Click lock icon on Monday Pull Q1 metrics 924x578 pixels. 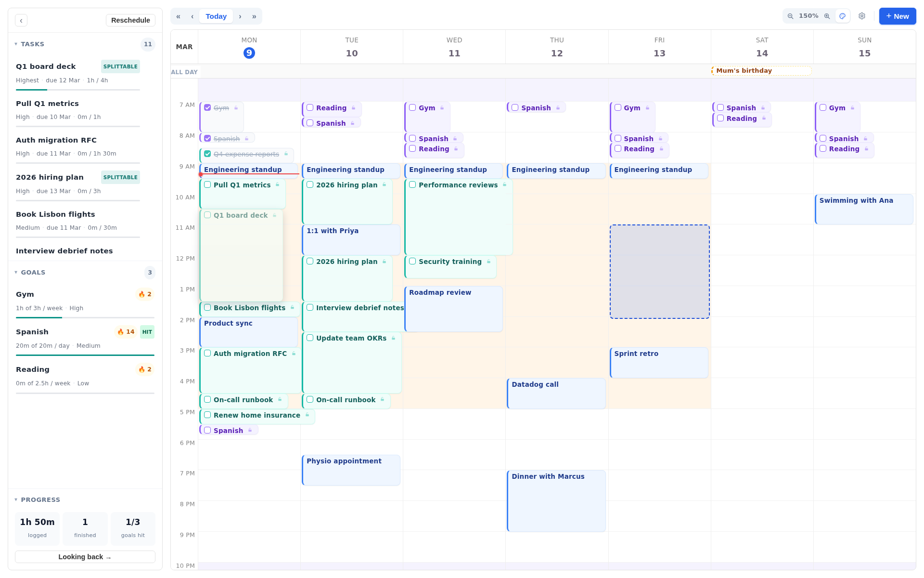pyautogui.click(x=278, y=185)
